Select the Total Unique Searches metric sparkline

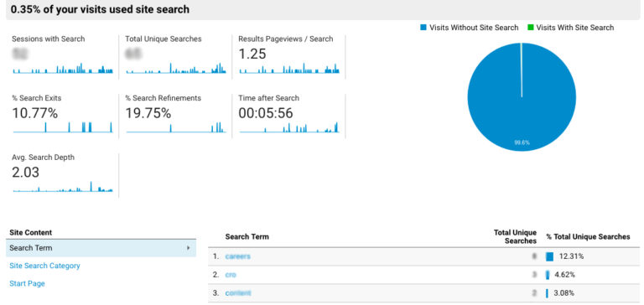point(176,68)
